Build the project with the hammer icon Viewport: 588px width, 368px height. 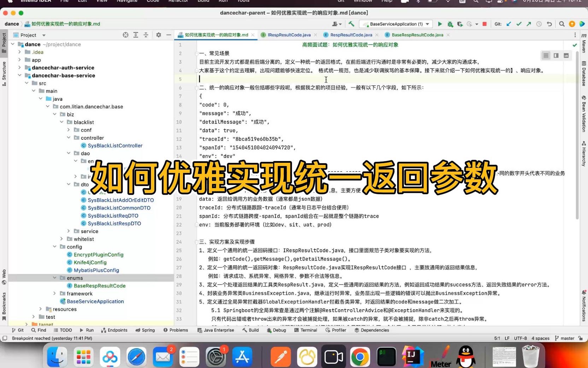pyautogui.click(x=351, y=24)
